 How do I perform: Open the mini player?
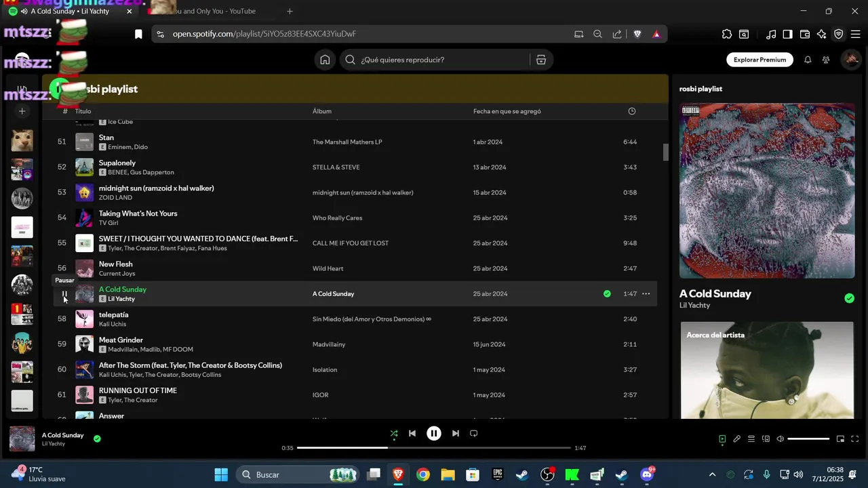840,439
